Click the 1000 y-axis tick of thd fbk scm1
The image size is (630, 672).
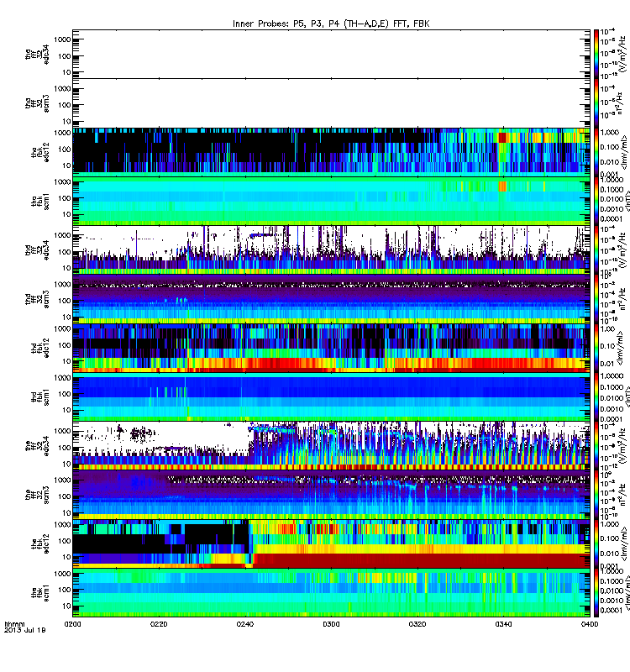[x=62, y=377]
